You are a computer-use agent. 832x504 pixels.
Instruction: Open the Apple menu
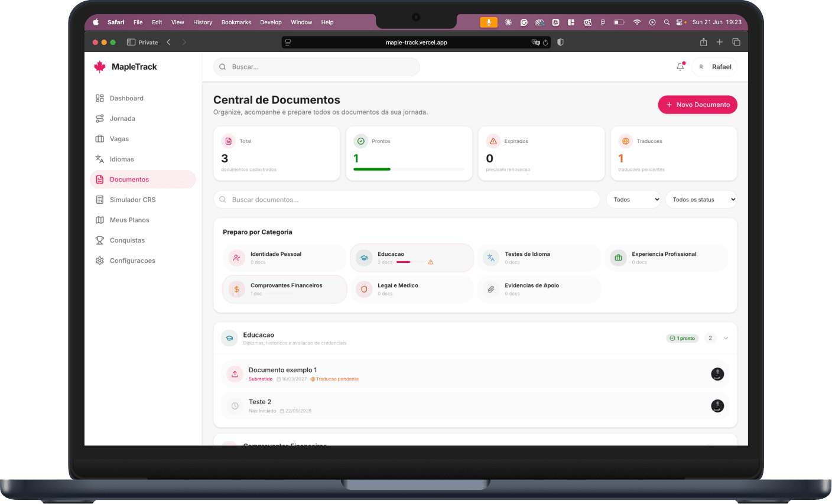tap(96, 22)
